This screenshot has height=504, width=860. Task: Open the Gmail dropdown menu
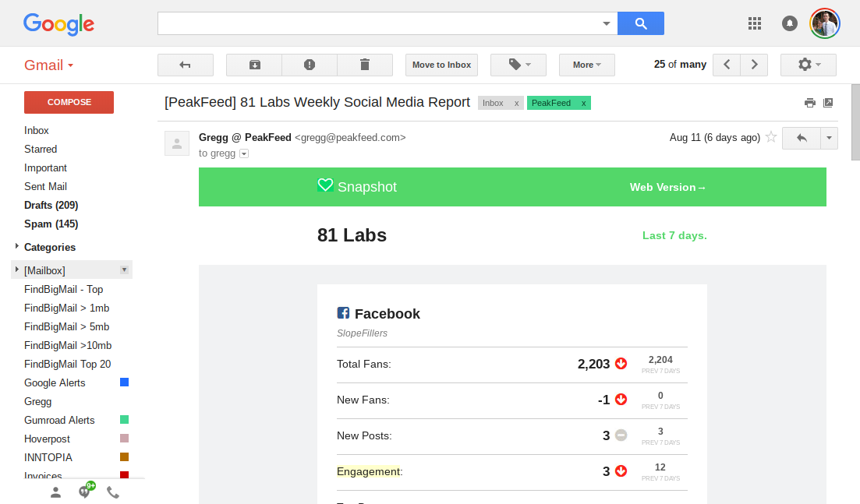click(x=49, y=65)
